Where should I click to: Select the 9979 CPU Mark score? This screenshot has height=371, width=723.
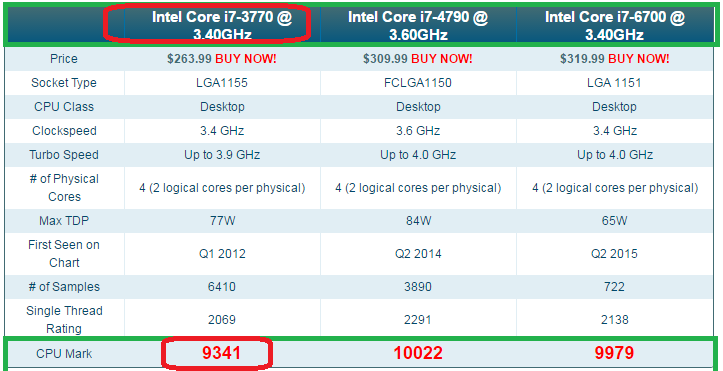(x=614, y=353)
